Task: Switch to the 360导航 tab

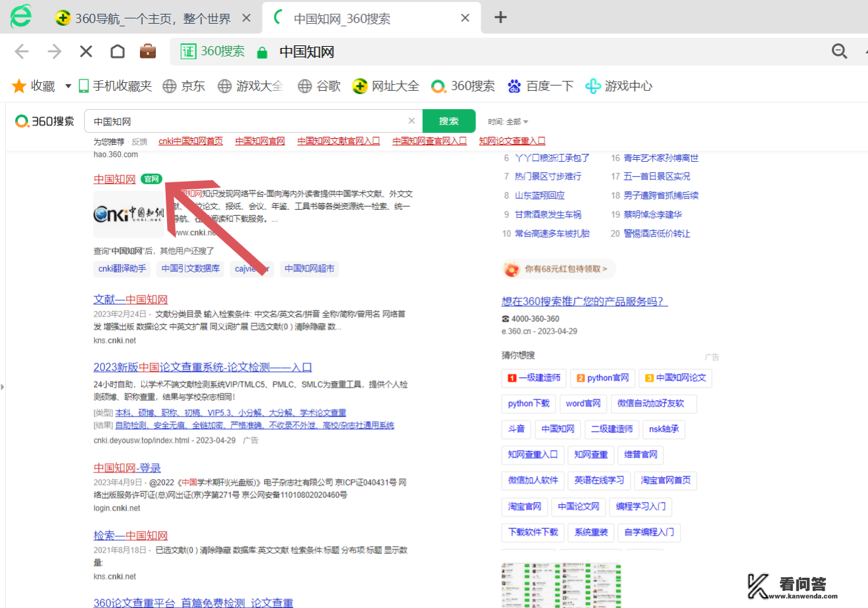Action: tap(153, 18)
